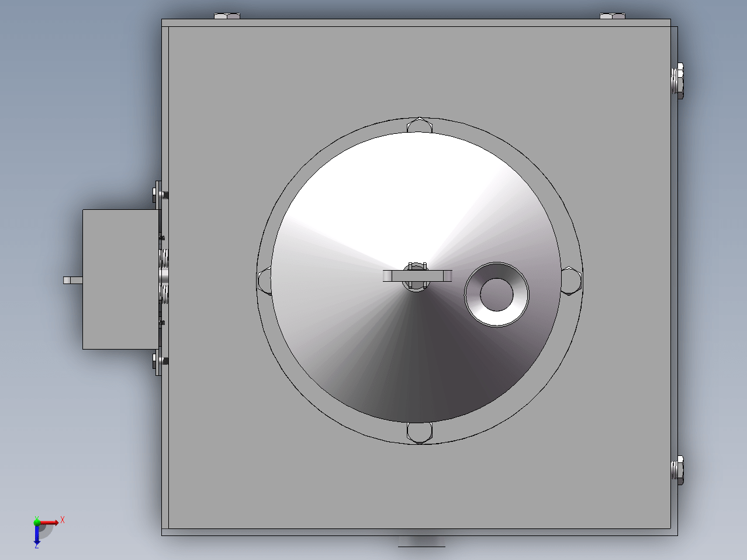This screenshot has width=747, height=560.
Task: Pick the motor shaft protruding from the box
Action: point(73,281)
